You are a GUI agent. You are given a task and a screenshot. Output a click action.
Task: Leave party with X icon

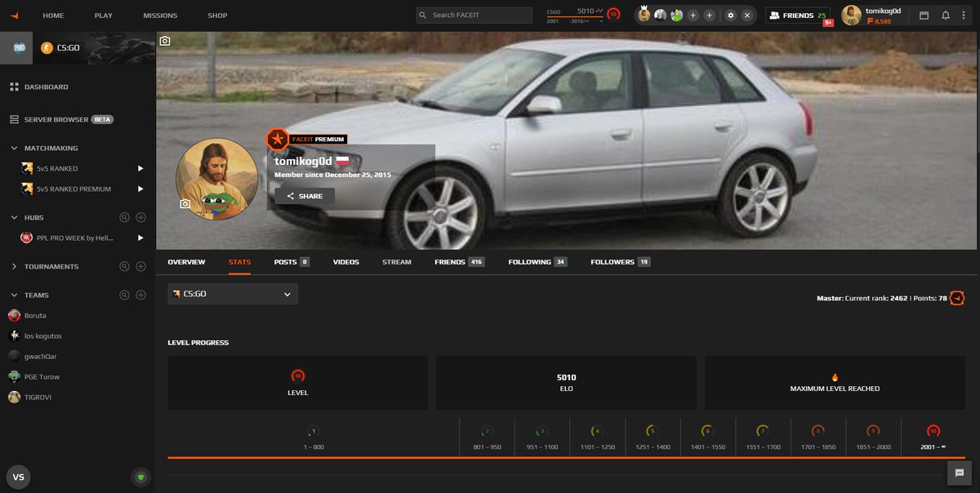(x=746, y=16)
